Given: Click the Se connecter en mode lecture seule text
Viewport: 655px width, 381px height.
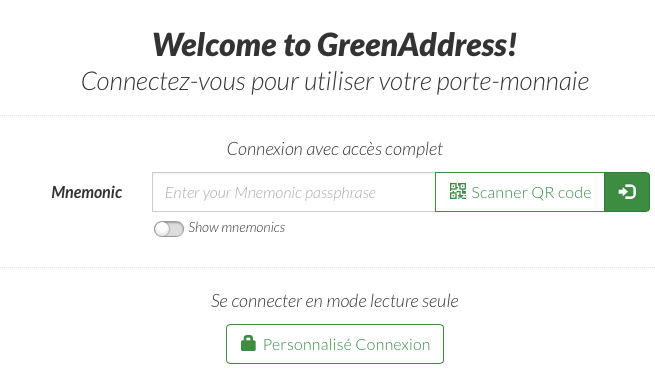Looking at the screenshot, I should point(335,301).
